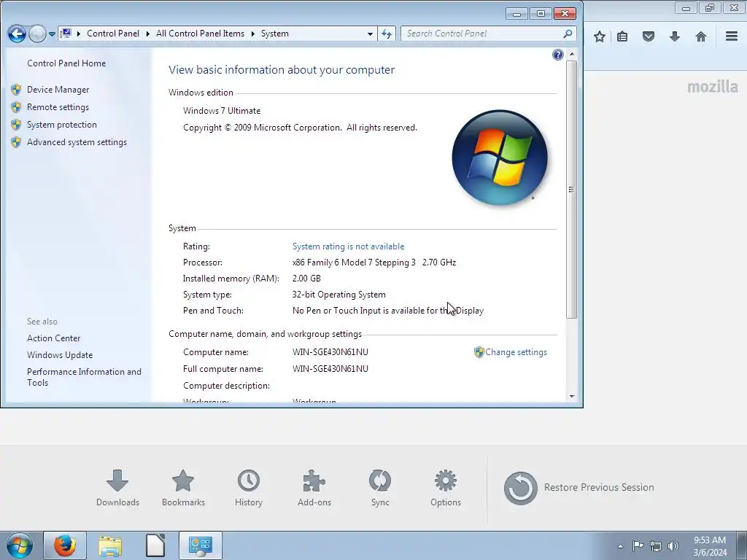747x560 pixels.
Task: Click the greyed forward arrow in Control Panel
Action: [37, 34]
